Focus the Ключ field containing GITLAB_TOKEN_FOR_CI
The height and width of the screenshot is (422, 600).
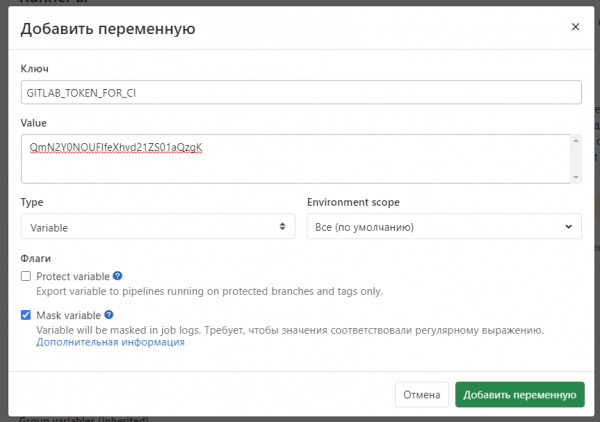coord(300,92)
